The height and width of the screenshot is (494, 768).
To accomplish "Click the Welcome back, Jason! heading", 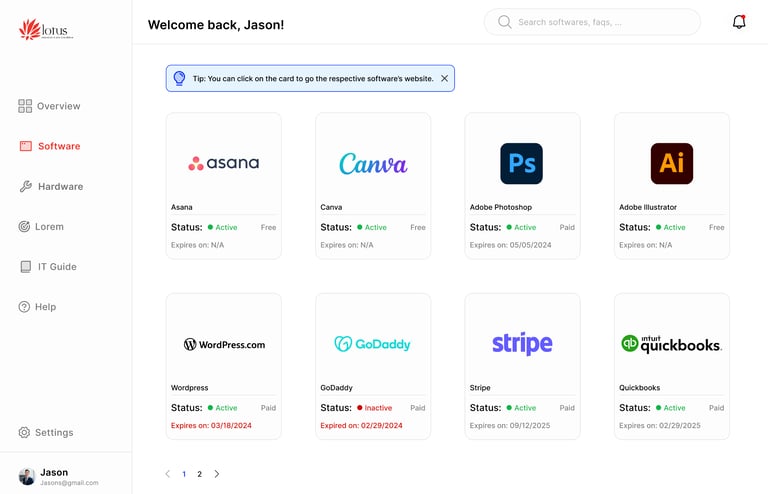I will [x=216, y=24].
